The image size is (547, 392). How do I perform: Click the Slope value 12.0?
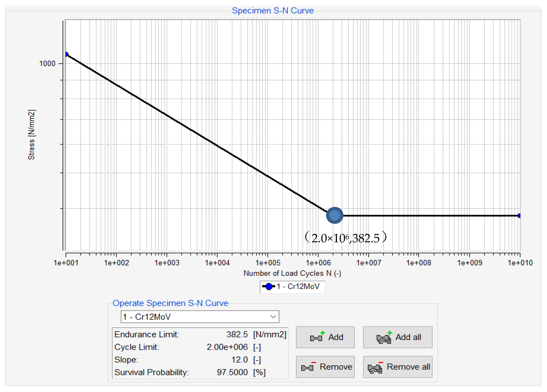coord(239,360)
